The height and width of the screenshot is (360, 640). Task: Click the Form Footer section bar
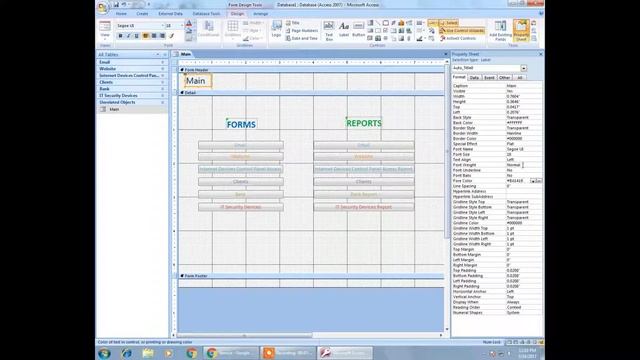click(311, 276)
